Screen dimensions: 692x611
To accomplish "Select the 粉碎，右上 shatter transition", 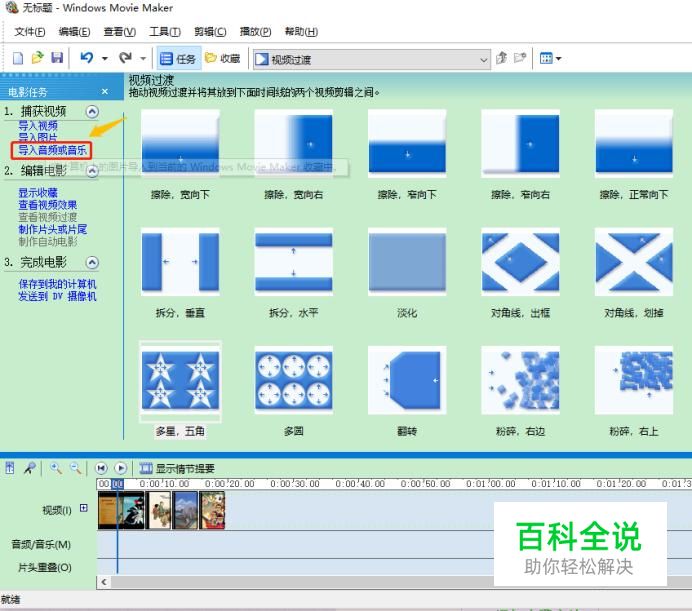I will 634,380.
